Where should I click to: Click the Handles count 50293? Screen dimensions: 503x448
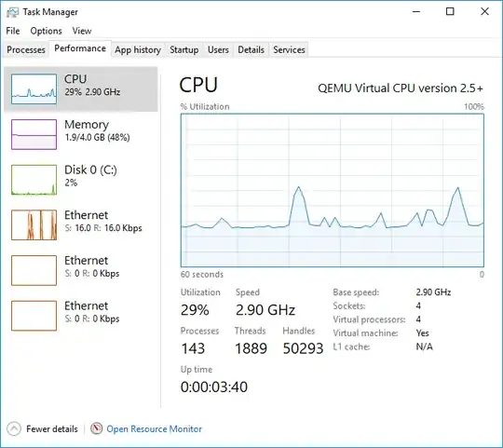[303, 348]
